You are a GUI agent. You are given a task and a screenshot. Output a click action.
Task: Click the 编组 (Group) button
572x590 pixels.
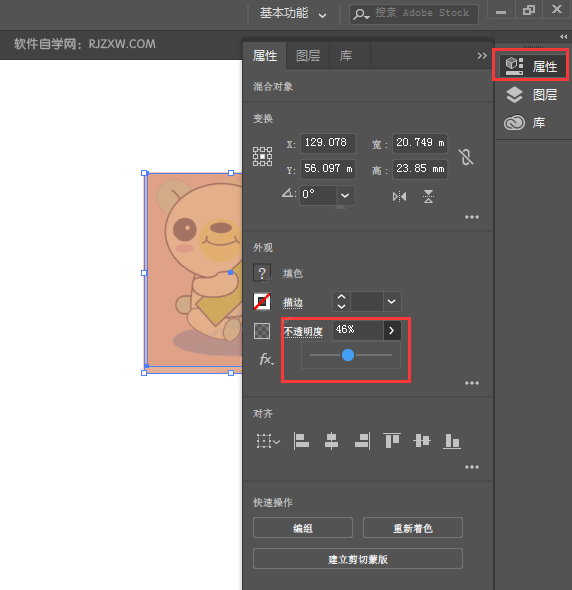[303, 528]
